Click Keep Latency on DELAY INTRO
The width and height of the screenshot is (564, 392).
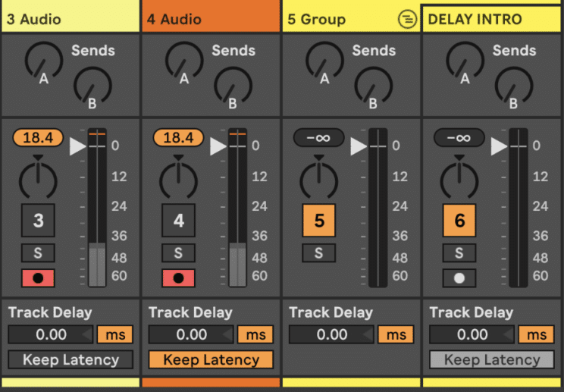[492, 359]
